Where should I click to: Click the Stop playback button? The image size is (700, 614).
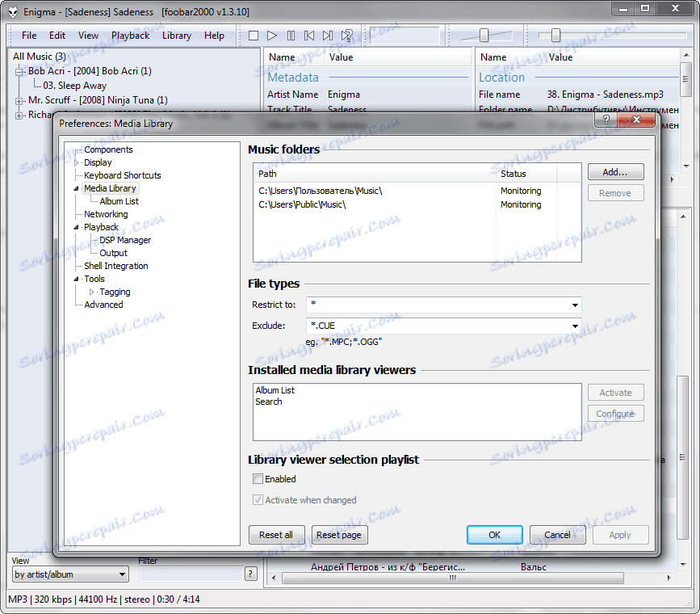pyautogui.click(x=254, y=36)
